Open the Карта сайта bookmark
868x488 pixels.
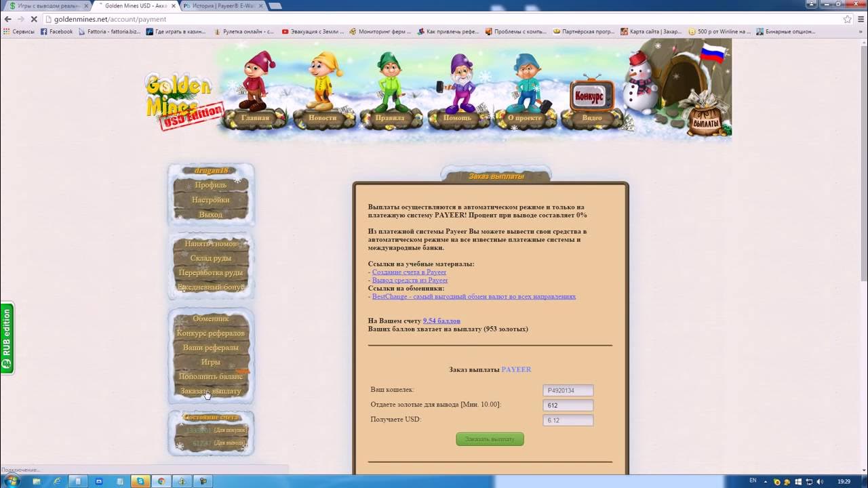652,31
